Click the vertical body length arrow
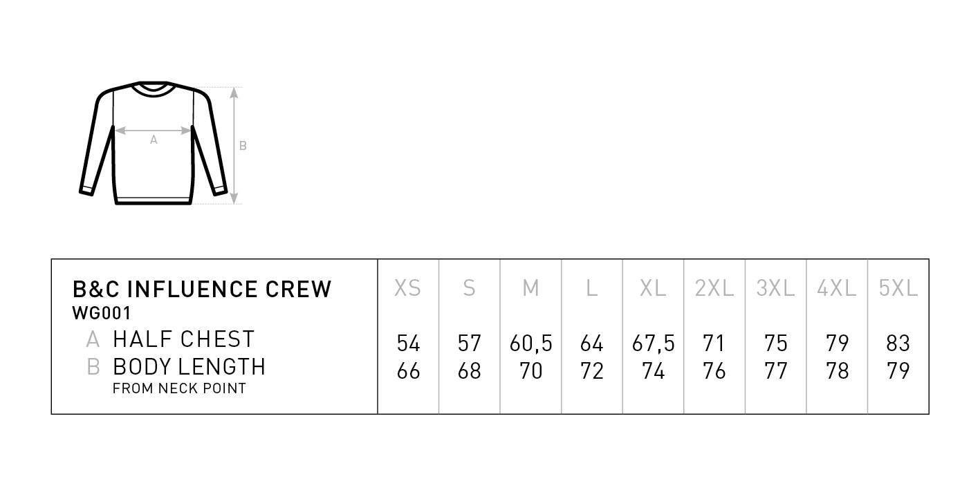This screenshot has width=980, height=490. coord(234,145)
